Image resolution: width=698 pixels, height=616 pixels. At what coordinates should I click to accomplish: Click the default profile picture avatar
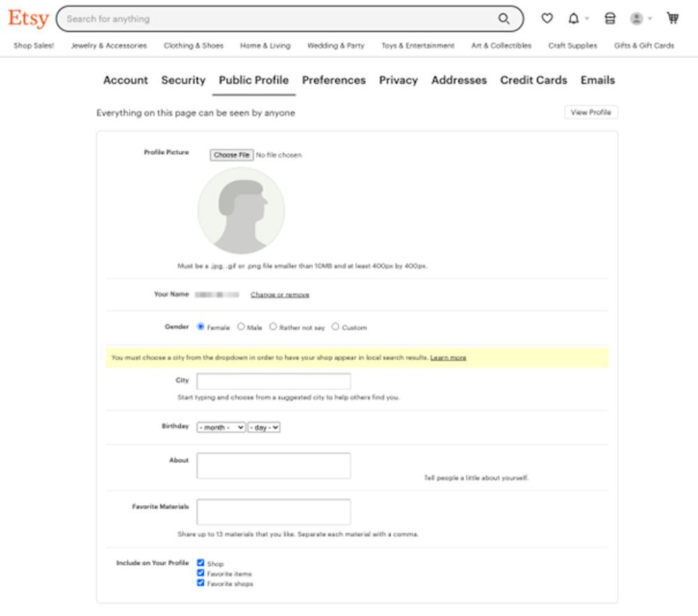241,211
